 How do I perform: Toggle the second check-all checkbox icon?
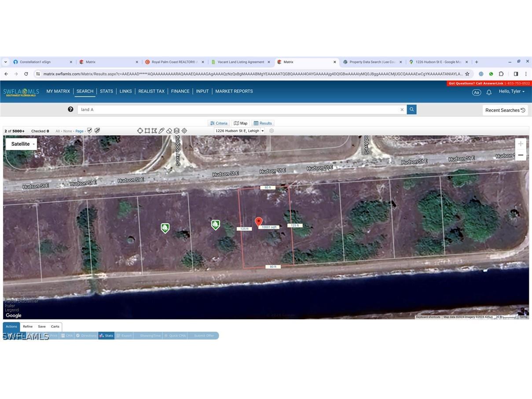click(97, 131)
